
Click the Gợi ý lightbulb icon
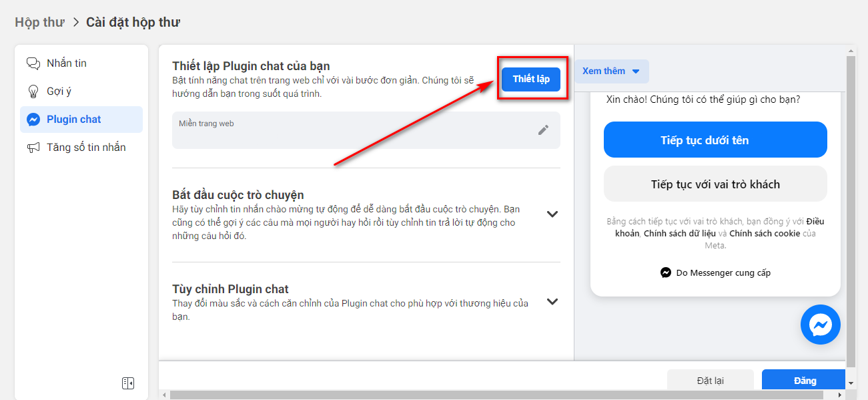click(x=33, y=91)
